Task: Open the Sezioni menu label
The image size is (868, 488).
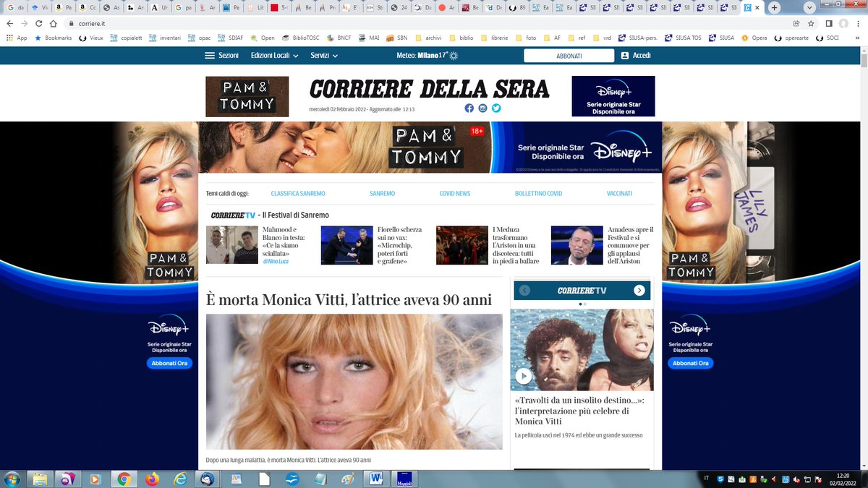Action: tap(228, 56)
